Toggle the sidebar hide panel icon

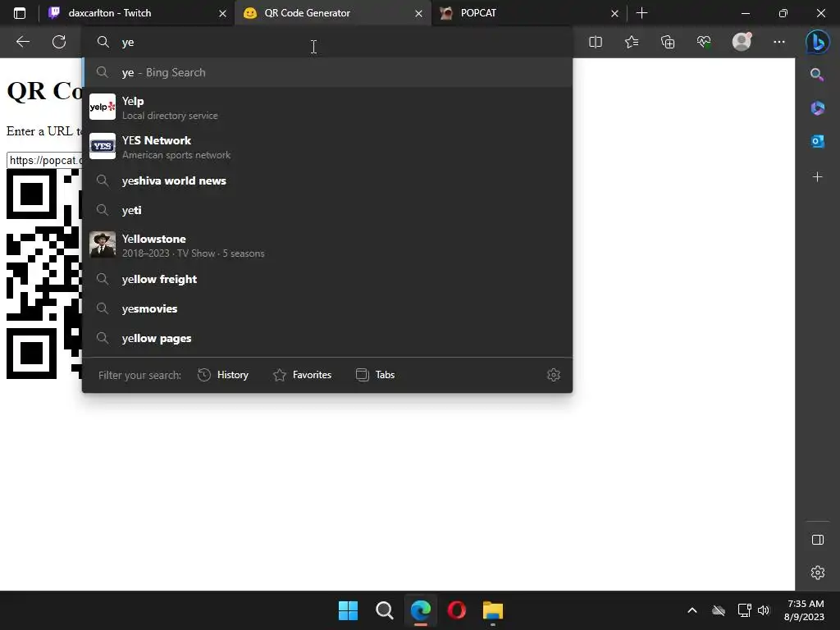coord(818,540)
